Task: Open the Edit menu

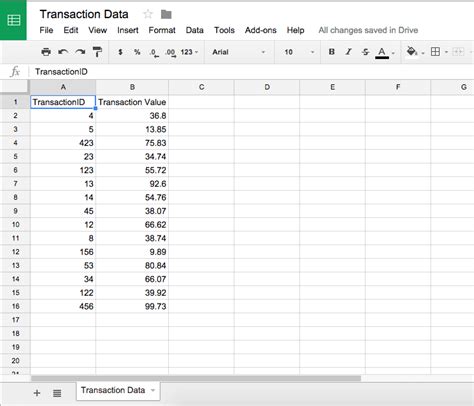Action: pos(71,30)
